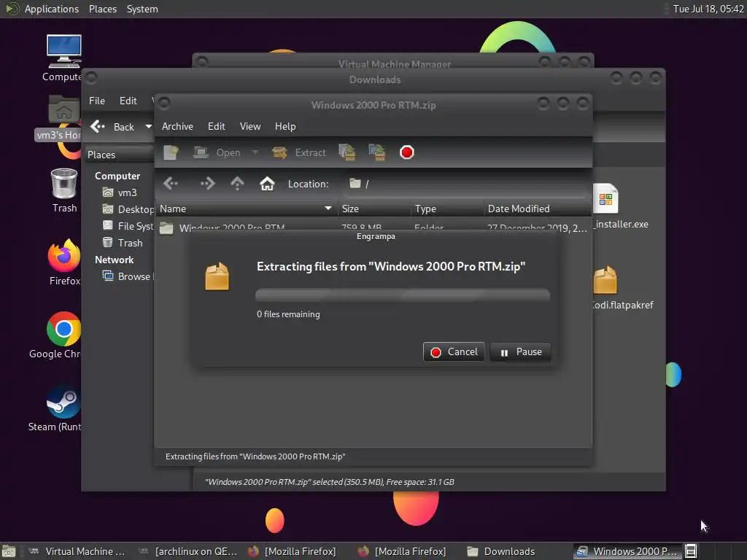Viewport: 747px width, 560px height.
Task: Switch to Windows 2000 Pro taskbar item
Action: pos(627,551)
